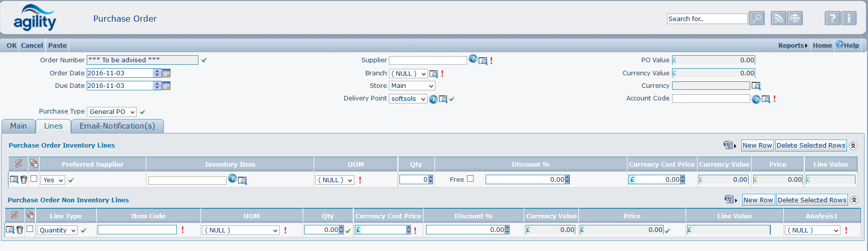Click Delete Selected Rows for Non Inventory Lines
Viewport: 868px width, 251px height.
812,200
